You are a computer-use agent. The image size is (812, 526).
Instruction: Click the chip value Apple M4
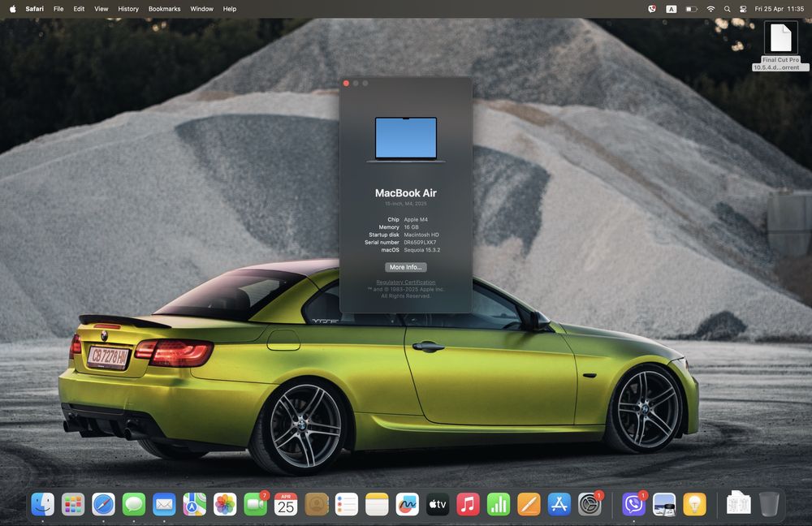click(416, 219)
